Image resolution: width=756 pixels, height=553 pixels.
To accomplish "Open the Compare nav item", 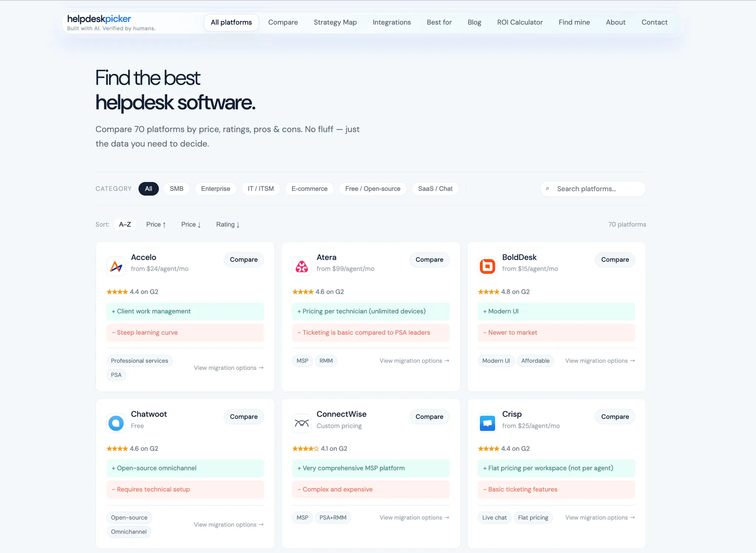I will pyautogui.click(x=283, y=22).
